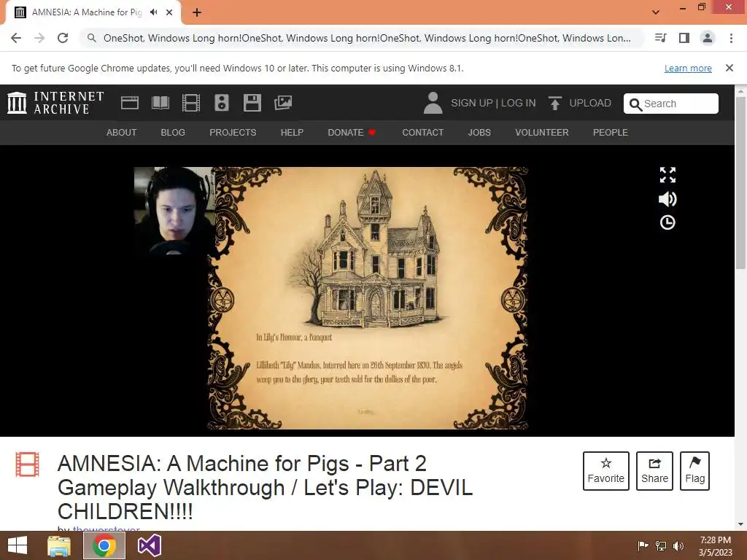Viewport: 747px width, 560px height.
Task: Mute the video player volume
Action: (x=667, y=199)
